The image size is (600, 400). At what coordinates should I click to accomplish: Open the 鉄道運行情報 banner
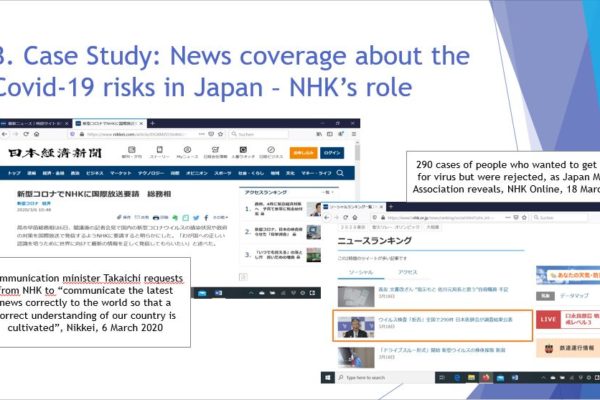(568, 348)
